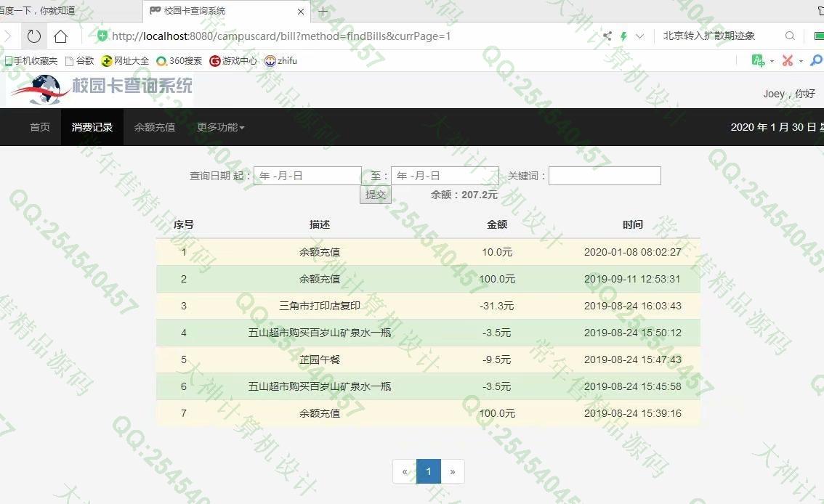This screenshot has height=504, width=824.
Task: Open the 游戏中心 bookmark
Action: [x=233, y=61]
